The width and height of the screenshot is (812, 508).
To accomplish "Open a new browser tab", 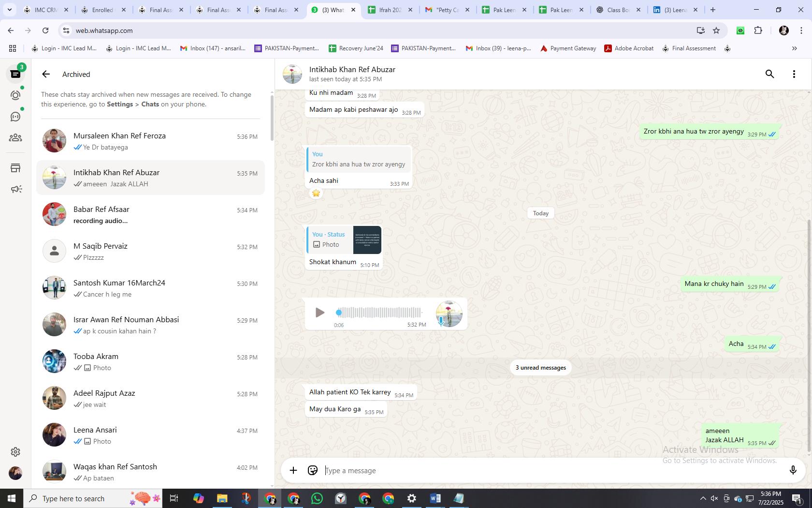I will click(x=712, y=10).
